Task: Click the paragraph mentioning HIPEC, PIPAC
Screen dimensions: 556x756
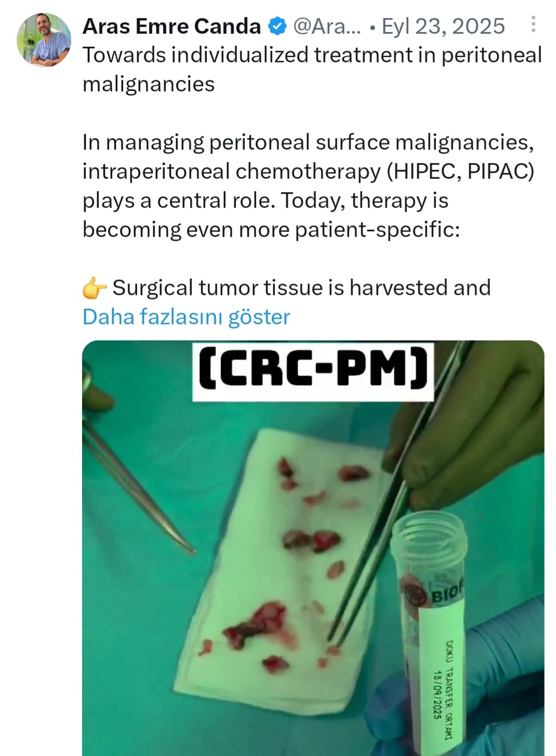Action: click(308, 186)
